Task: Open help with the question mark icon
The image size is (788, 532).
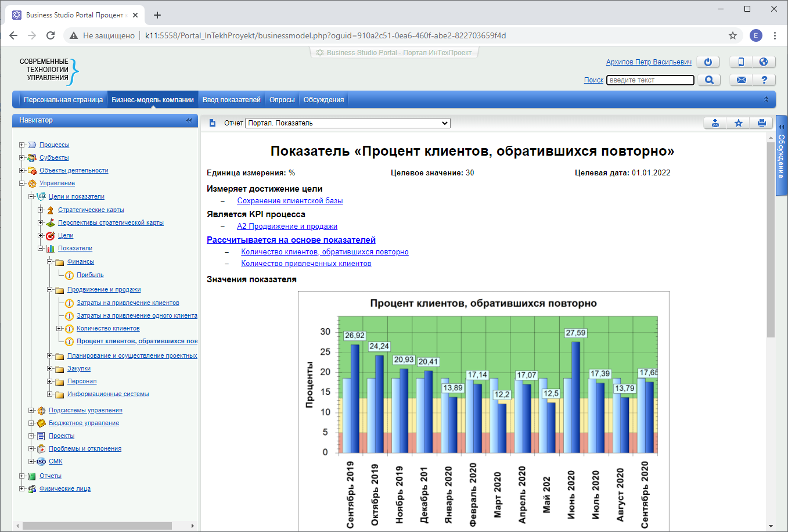Action: tap(764, 80)
